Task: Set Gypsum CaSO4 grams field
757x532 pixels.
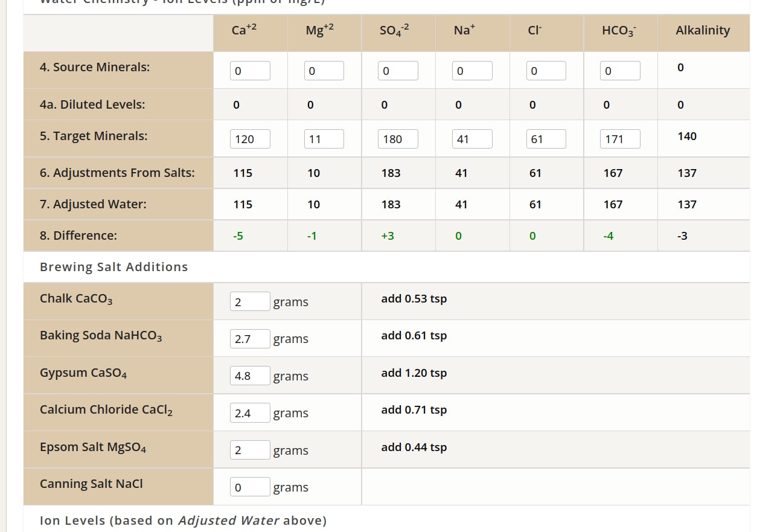Action: point(250,376)
